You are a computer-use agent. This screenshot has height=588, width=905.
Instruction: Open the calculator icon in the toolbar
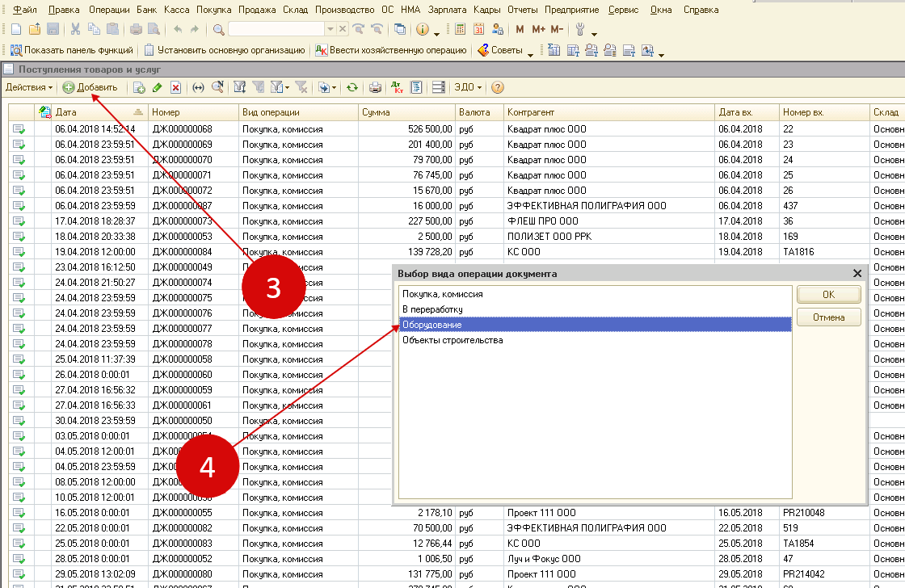pyautogui.click(x=460, y=29)
